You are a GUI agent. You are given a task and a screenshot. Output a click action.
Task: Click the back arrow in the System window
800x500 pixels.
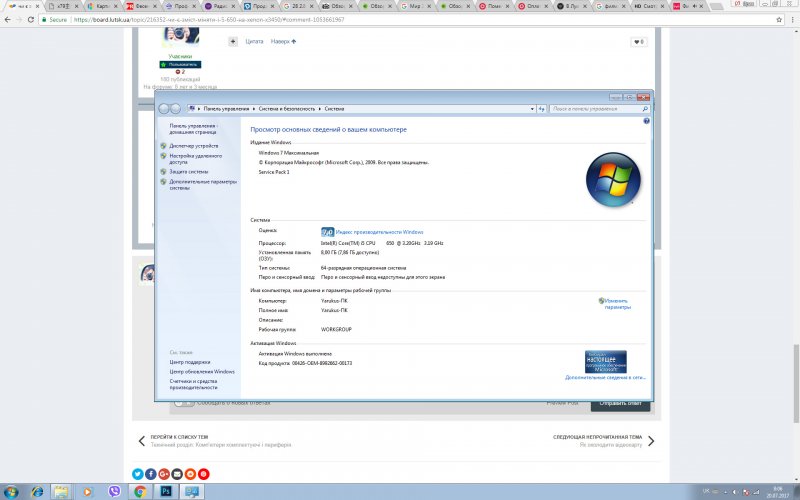[164, 107]
